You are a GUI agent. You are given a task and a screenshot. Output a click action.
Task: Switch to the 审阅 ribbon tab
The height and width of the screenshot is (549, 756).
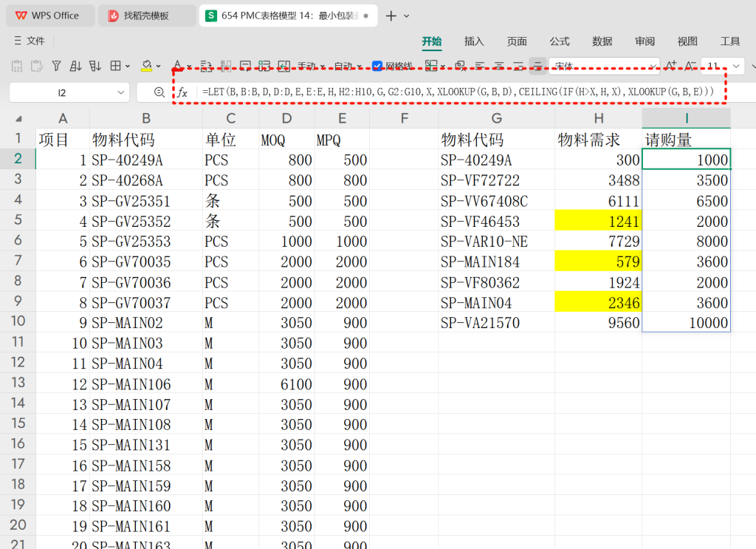645,41
